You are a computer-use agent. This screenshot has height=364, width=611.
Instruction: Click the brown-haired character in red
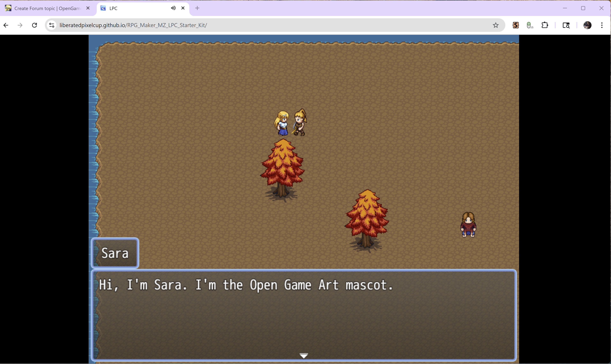coord(468,225)
